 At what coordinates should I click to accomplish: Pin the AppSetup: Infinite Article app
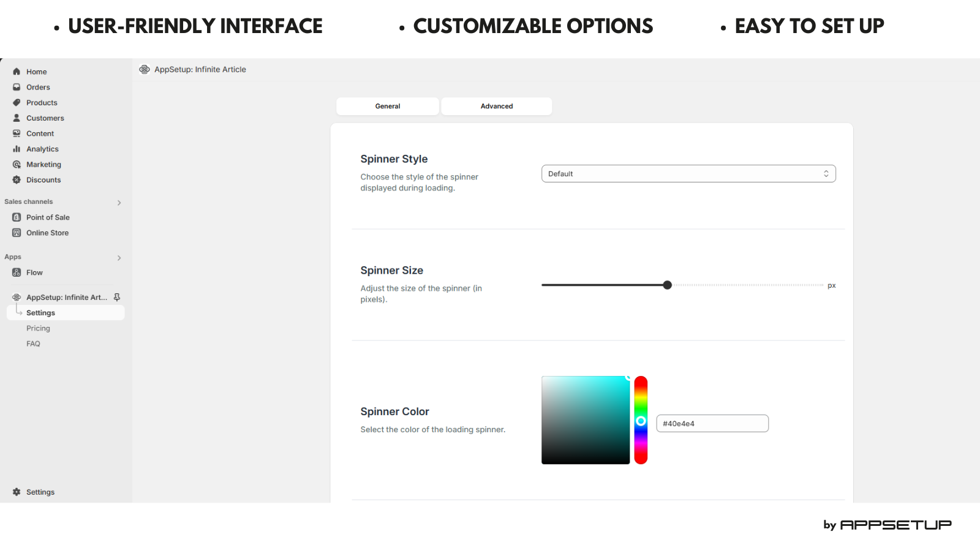click(x=116, y=297)
